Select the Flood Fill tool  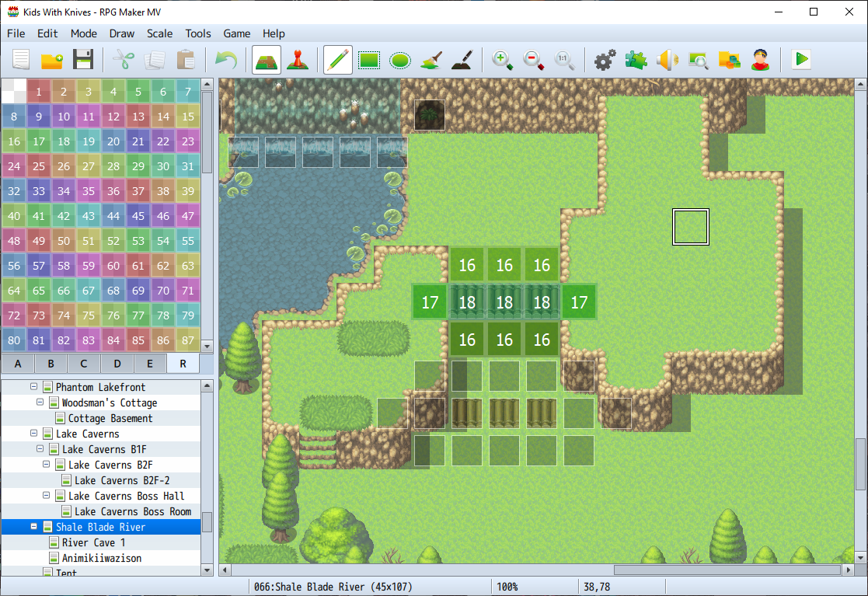click(x=431, y=60)
